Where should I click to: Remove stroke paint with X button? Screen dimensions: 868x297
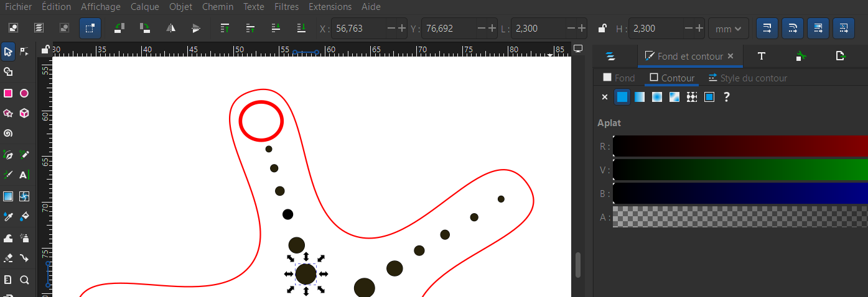click(605, 97)
